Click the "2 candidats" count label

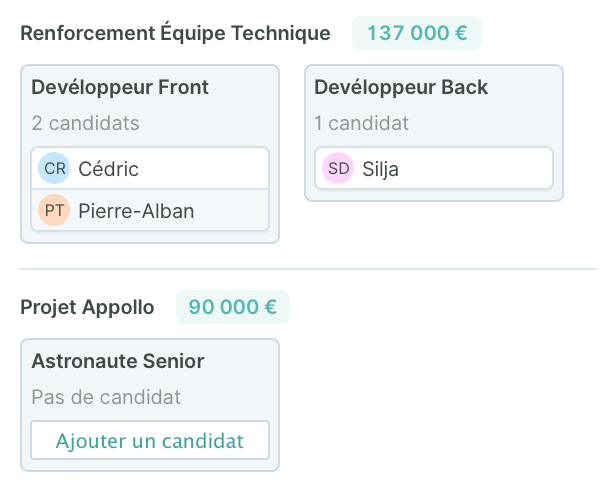[x=86, y=124]
